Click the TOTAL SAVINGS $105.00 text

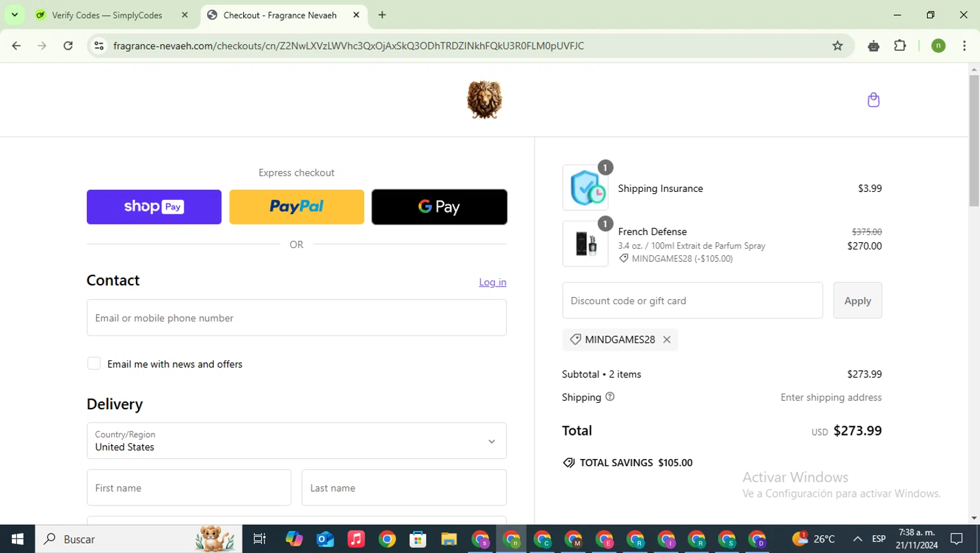(636, 462)
